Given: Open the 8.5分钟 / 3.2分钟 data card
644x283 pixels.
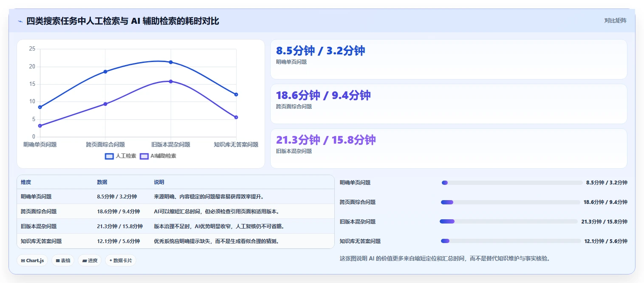Looking at the screenshot, I should click(449, 59).
